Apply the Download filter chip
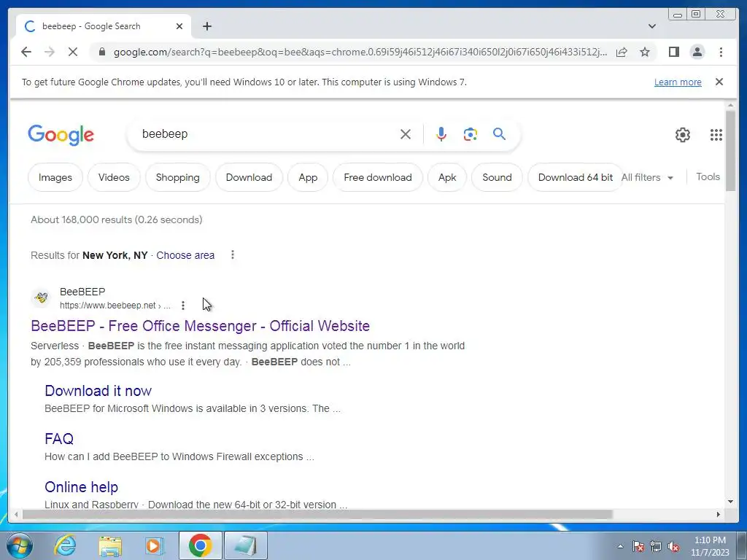 click(x=249, y=177)
